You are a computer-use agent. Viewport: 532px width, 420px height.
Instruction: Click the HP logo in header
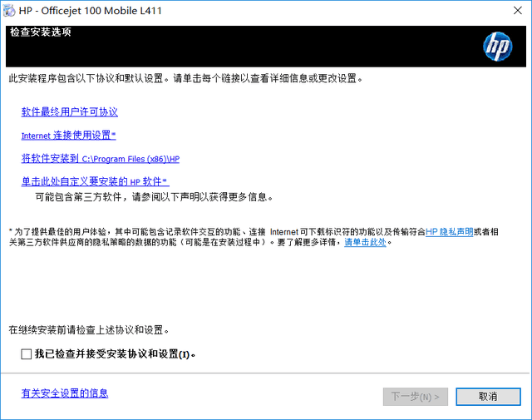click(497, 47)
